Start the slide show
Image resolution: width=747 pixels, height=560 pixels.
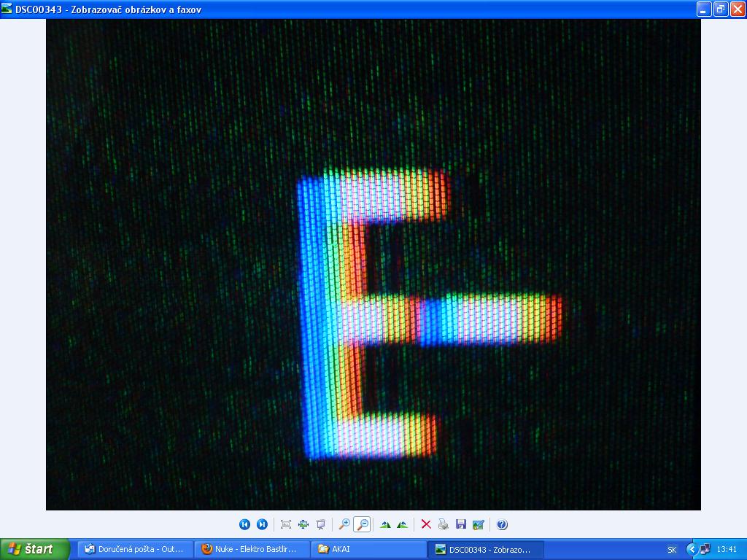321,524
